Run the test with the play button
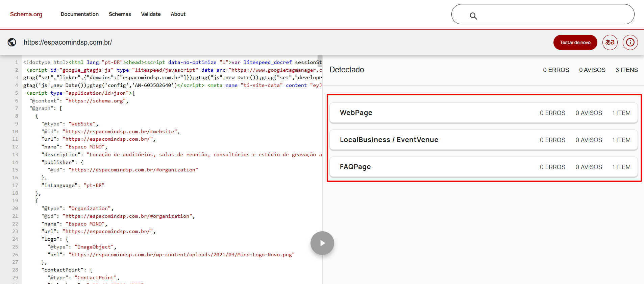Viewport: 644px width, 284px height. [x=322, y=243]
